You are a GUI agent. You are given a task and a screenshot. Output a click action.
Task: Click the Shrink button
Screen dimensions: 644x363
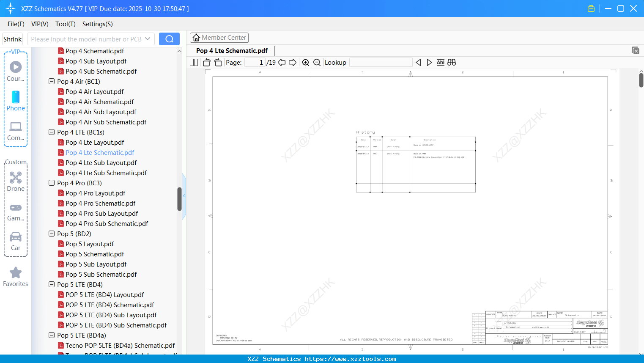click(x=12, y=38)
